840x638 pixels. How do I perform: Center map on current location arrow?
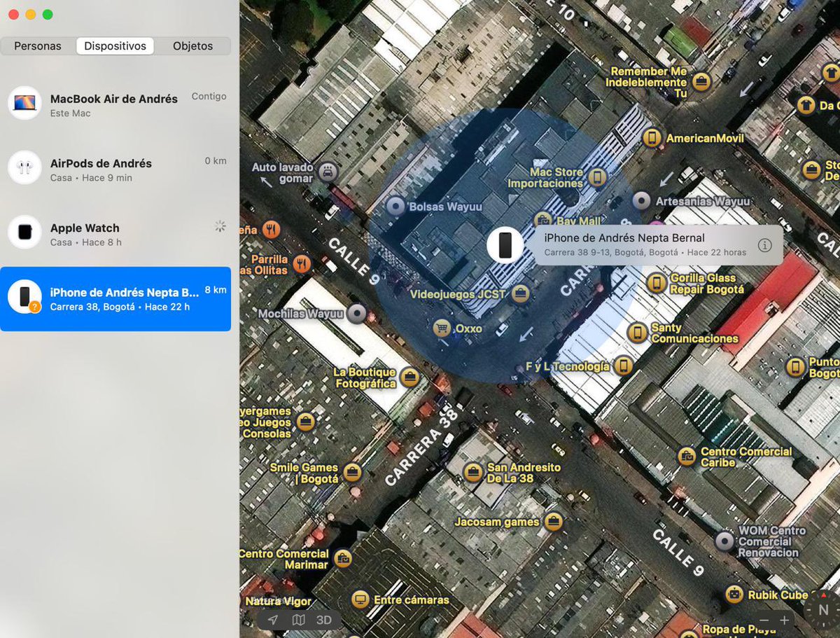click(273, 620)
